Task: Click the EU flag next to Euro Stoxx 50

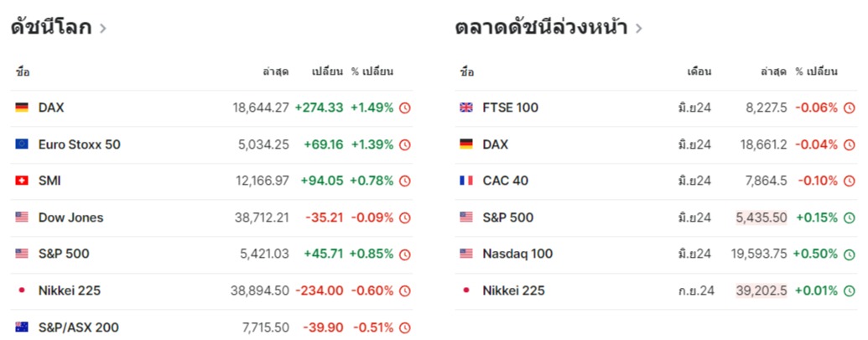Action: tap(22, 144)
